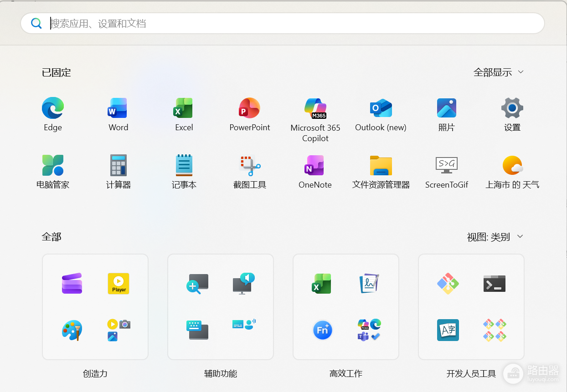Open the 视图: 类别 view dropdown

pos(495,237)
